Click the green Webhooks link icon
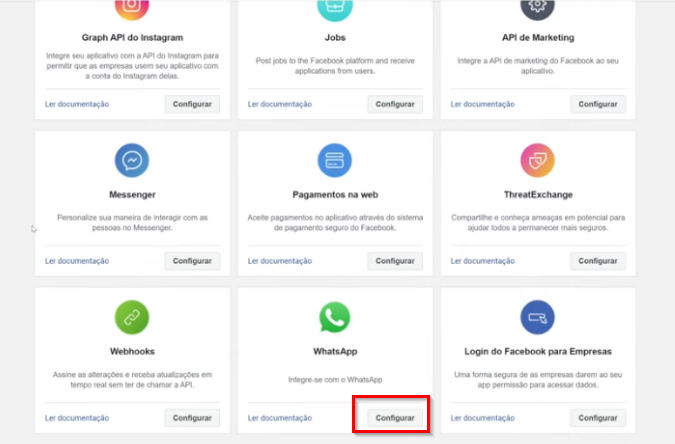Image resolution: width=675 pixels, height=444 pixels. point(132,317)
